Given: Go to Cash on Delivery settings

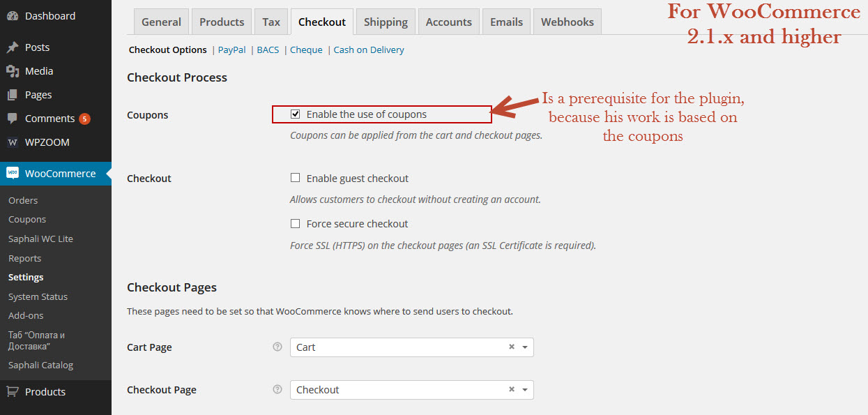Looking at the screenshot, I should 369,50.
